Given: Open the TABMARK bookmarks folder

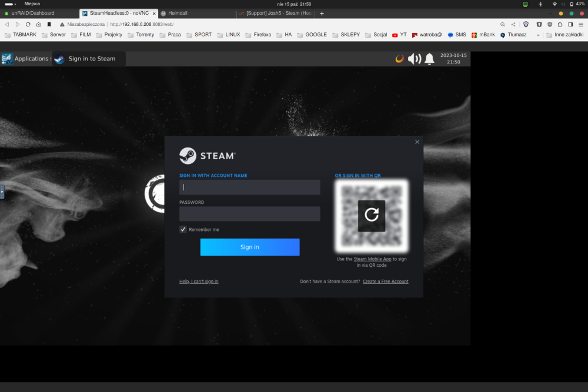Looking at the screenshot, I should 20,35.
